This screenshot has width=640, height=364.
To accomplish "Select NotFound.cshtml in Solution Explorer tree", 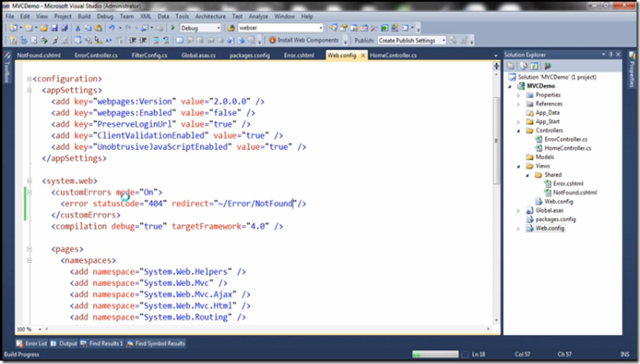I will (574, 192).
